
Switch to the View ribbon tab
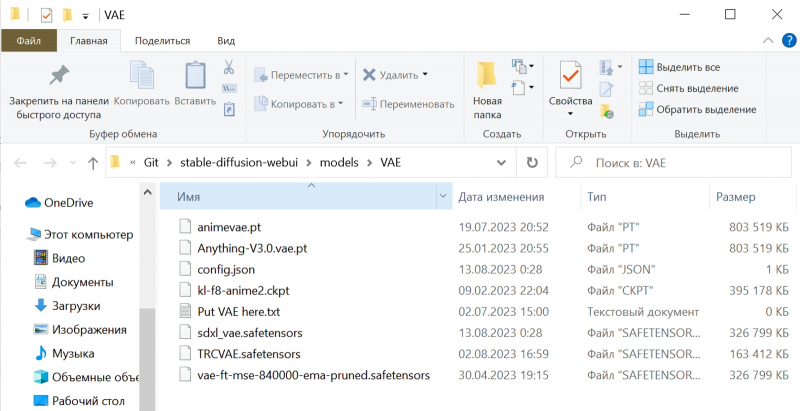coord(226,40)
